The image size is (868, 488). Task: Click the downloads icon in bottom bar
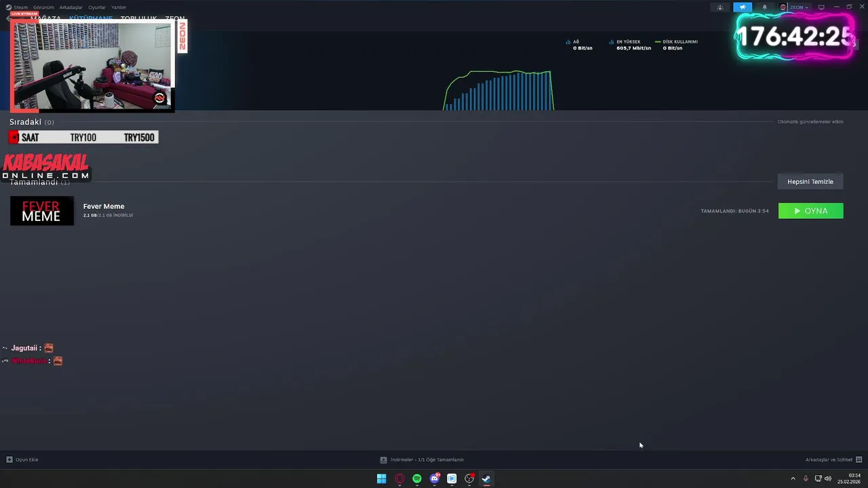383,460
